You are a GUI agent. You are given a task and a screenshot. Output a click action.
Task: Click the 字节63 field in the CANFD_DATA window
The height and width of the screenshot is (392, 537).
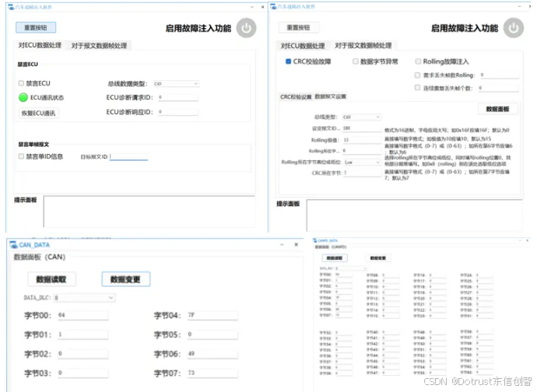484,372
